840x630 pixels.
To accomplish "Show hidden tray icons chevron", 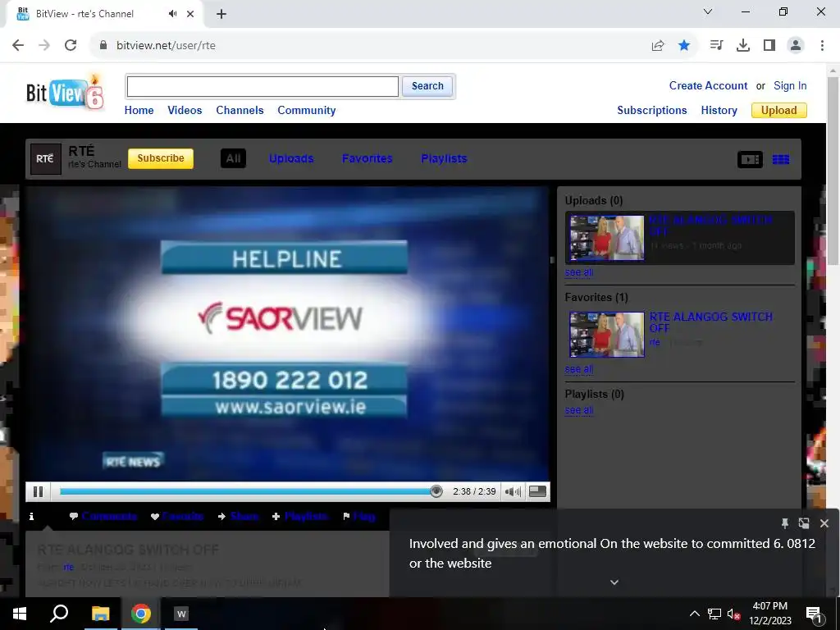I will (694, 614).
